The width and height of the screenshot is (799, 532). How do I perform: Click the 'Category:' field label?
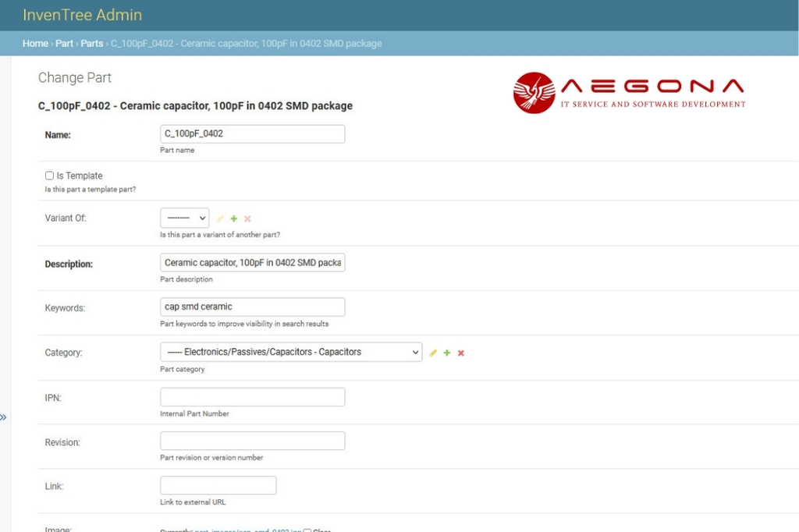64,353
